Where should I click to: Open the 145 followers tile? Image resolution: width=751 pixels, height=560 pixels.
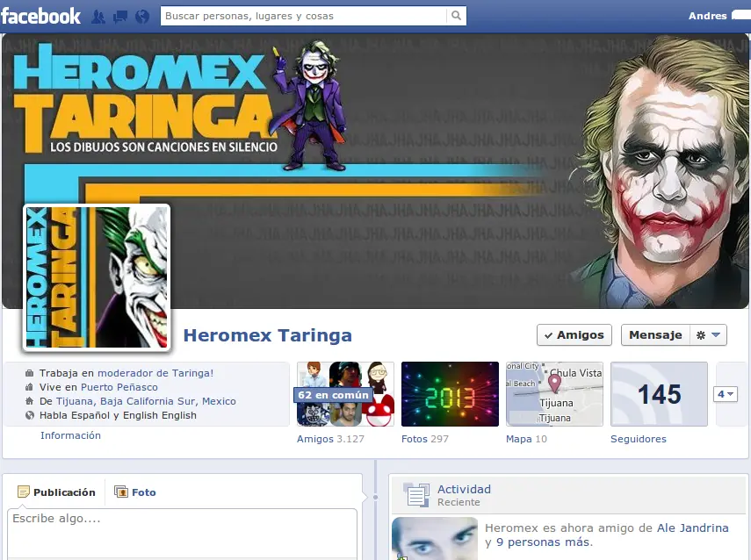pos(659,394)
